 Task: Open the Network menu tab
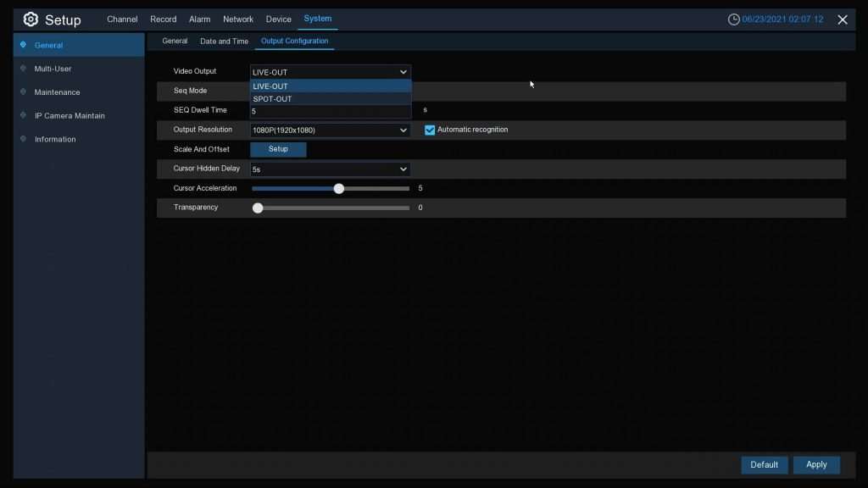[237, 19]
